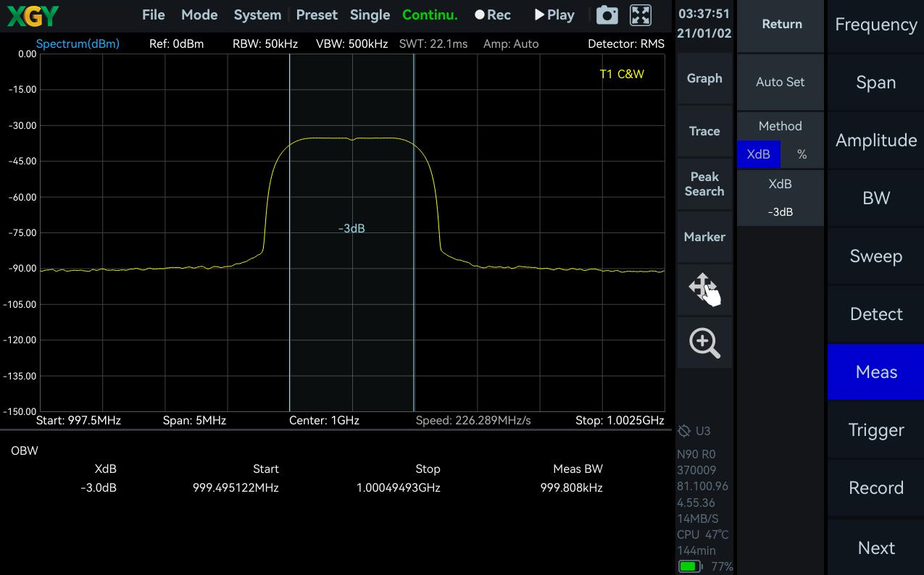Screen dimensions: 924x575
Task: Open the Peak Search menu
Action: (x=704, y=184)
